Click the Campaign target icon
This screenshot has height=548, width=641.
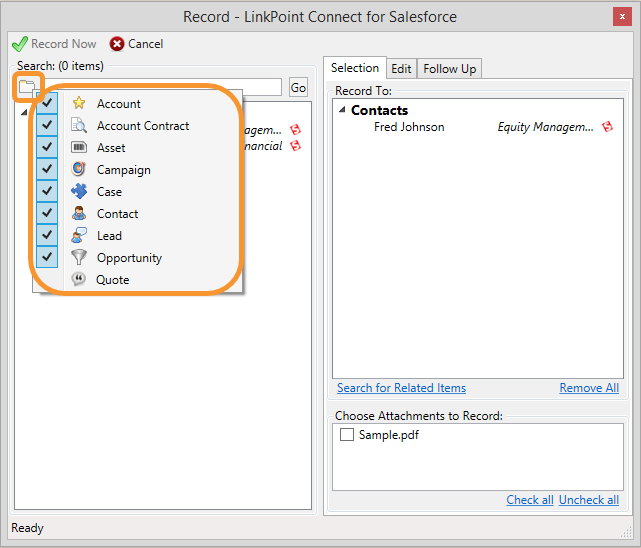78,169
